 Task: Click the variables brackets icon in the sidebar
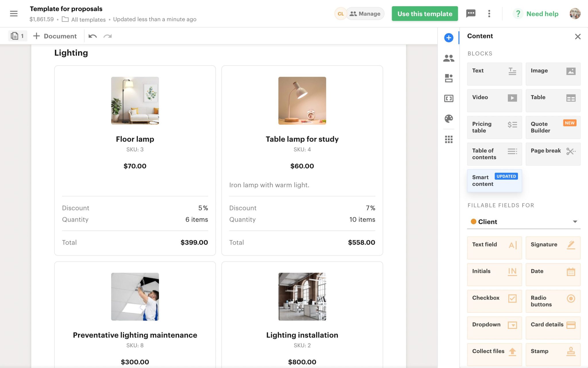[x=449, y=98]
